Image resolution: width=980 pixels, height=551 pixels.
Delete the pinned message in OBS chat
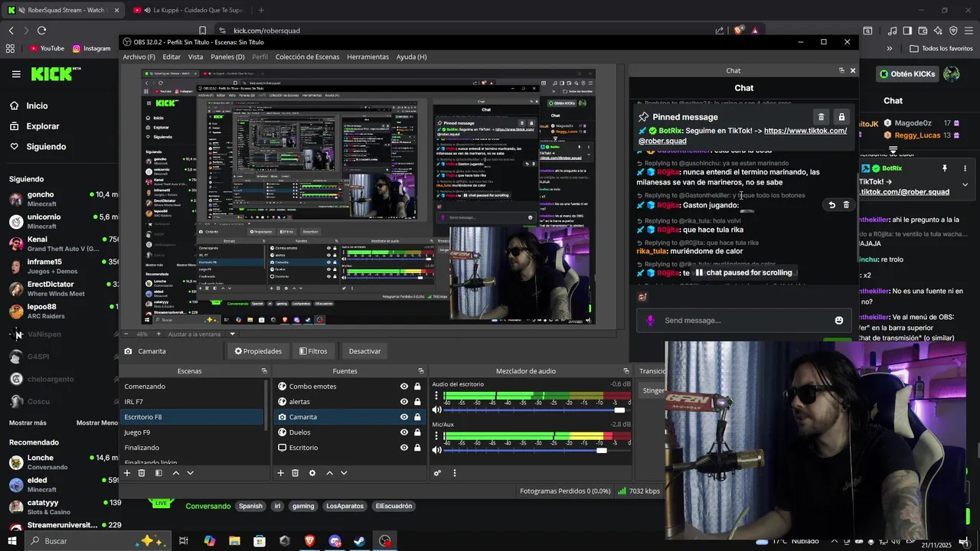[822, 117]
